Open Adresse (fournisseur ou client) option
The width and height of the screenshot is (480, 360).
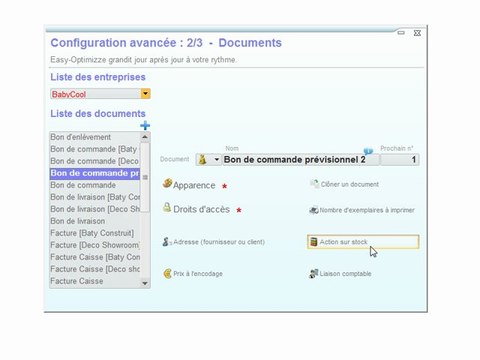click(219, 242)
